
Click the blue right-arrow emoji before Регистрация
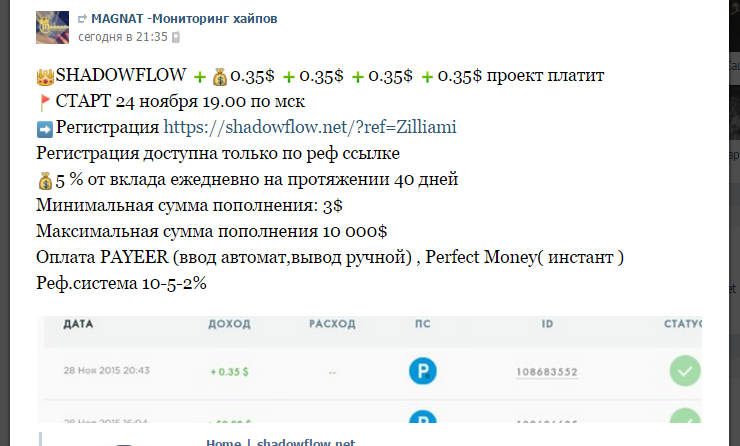coord(45,129)
